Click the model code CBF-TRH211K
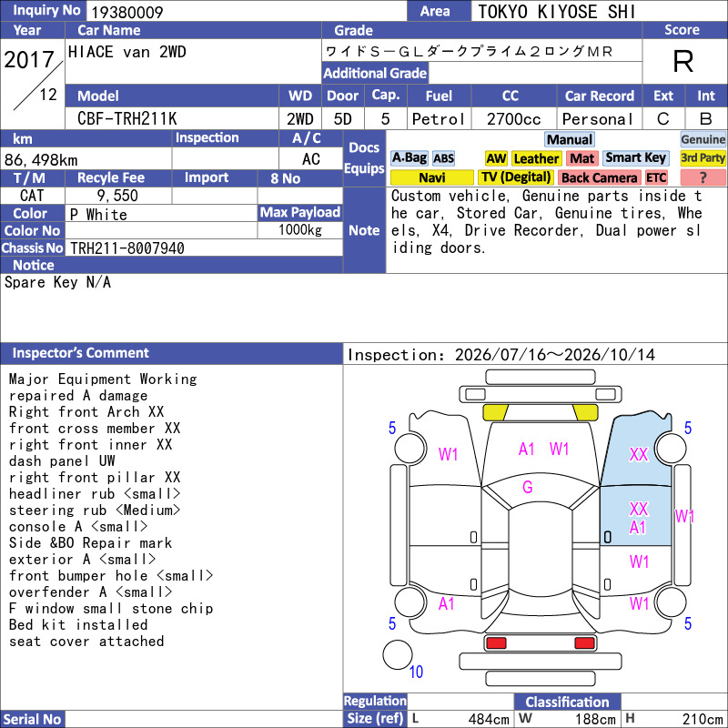728x728 pixels. (126, 119)
